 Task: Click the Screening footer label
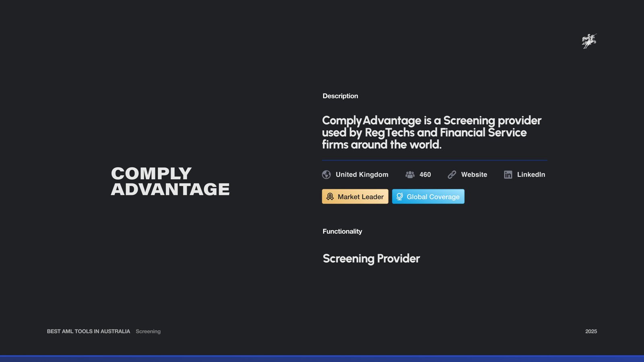(x=148, y=331)
